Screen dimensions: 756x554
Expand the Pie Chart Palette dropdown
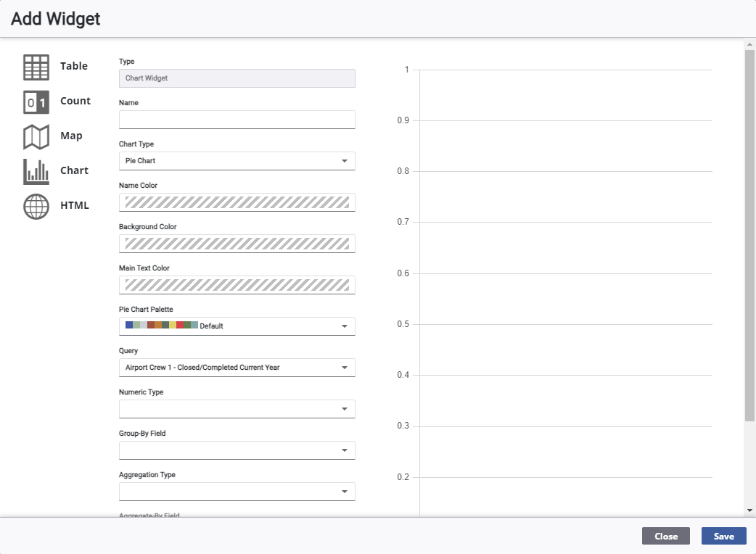pyautogui.click(x=237, y=326)
